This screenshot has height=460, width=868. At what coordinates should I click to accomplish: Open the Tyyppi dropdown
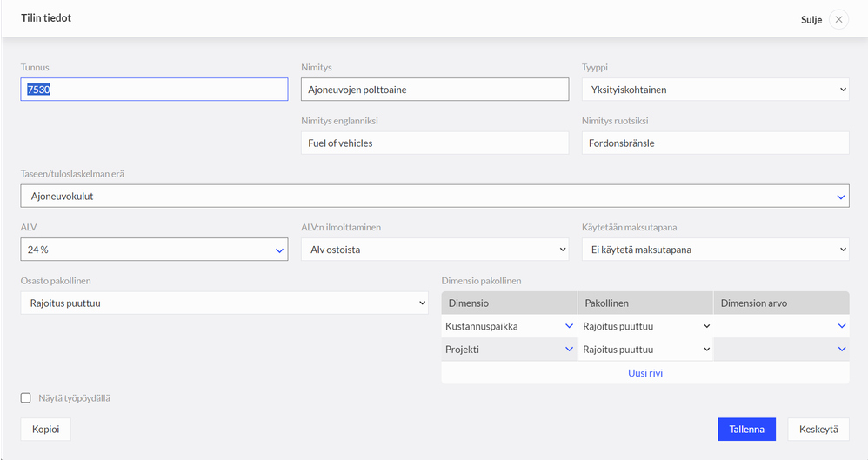pos(715,90)
